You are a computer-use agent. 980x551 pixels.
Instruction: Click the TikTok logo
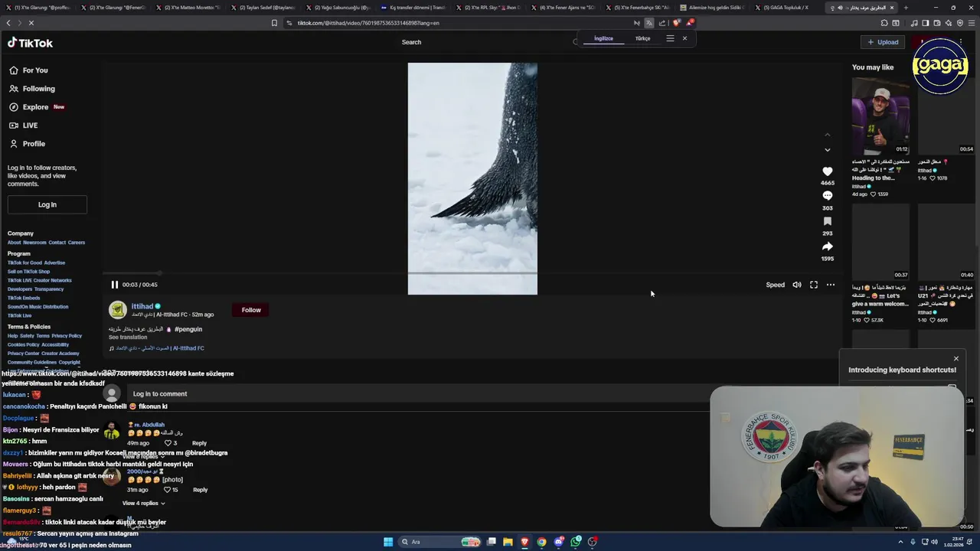pos(30,43)
